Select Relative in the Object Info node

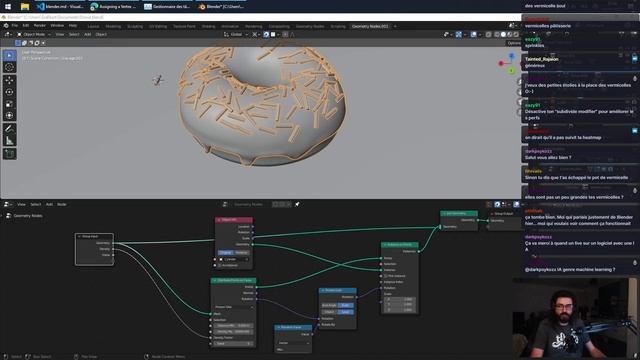click(x=241, y=253)
